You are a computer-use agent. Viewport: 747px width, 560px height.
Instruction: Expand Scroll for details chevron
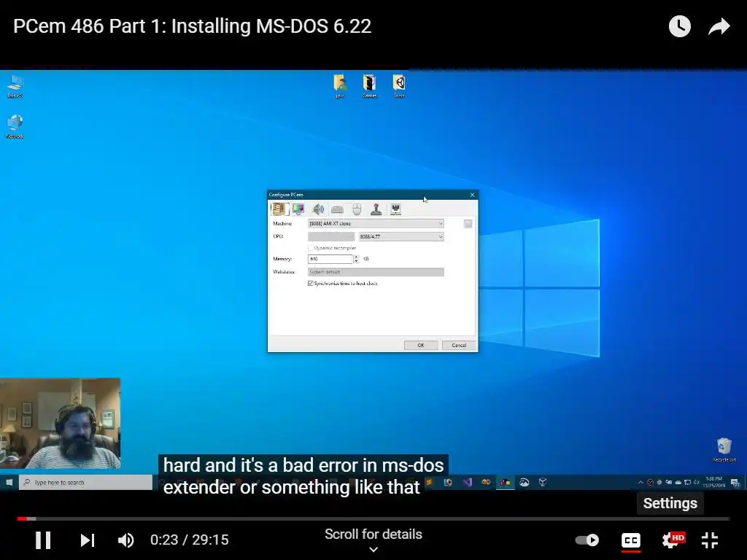373,550
